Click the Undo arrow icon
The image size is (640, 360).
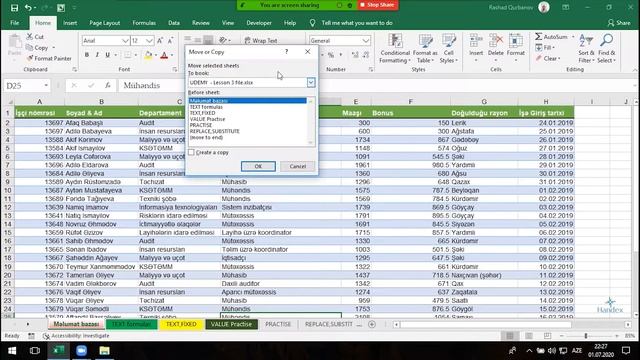tap(28, 8)
